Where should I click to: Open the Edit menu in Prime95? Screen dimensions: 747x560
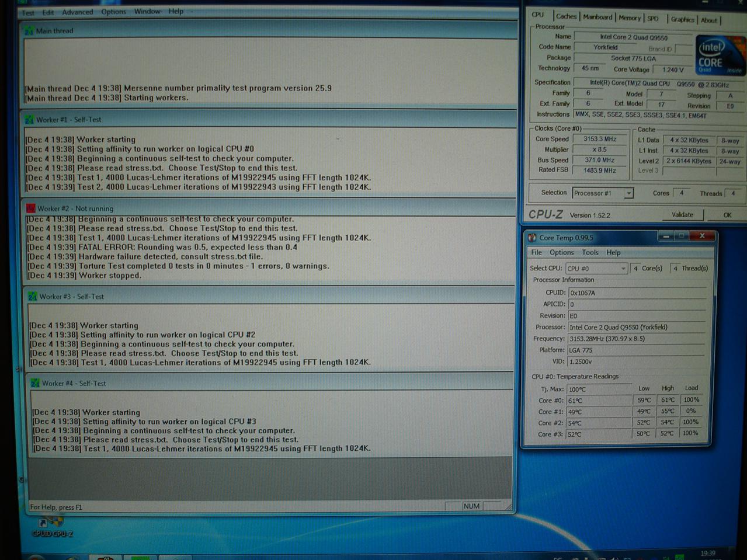[x=48, y=12]
